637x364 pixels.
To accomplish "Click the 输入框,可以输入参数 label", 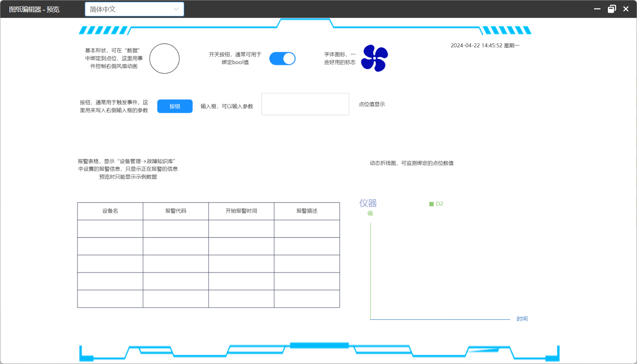I will [227, 106].
